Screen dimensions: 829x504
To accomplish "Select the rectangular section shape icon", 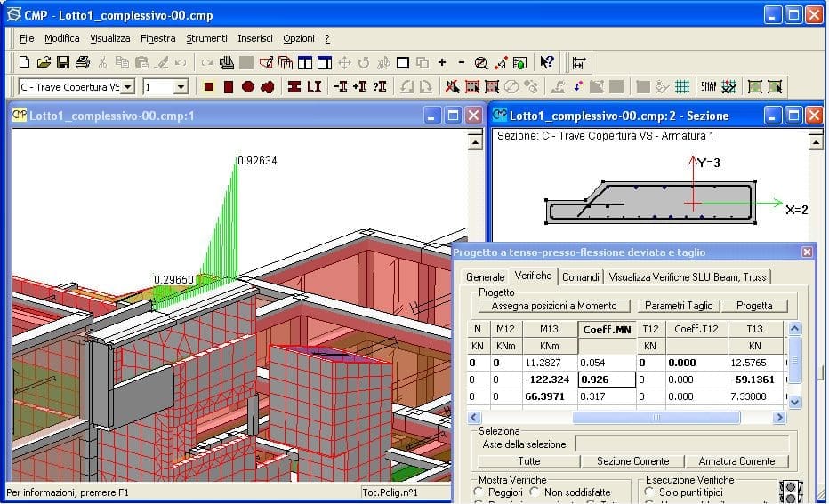I will 209,87.
